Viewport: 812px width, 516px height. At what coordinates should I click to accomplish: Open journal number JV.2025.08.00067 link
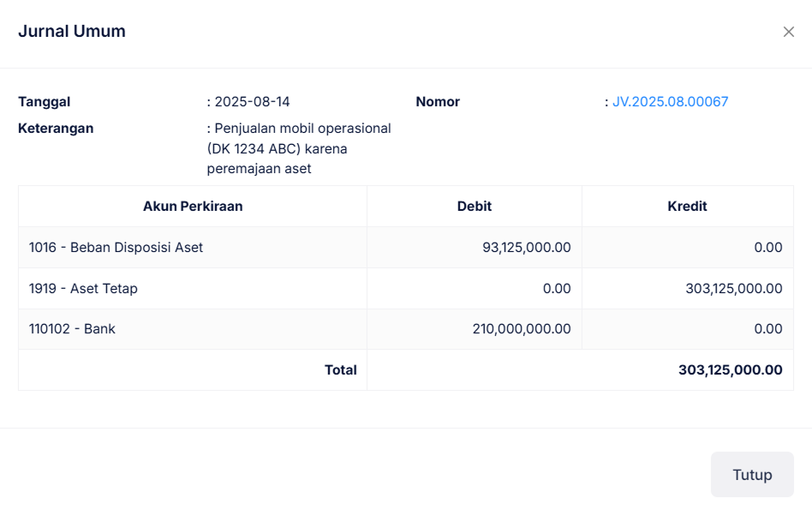point(670,102)
